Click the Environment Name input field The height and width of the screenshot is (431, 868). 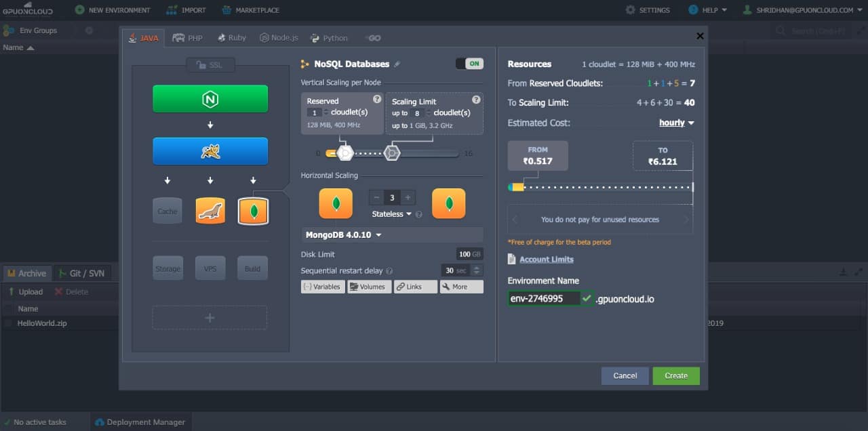coord(543,298)
